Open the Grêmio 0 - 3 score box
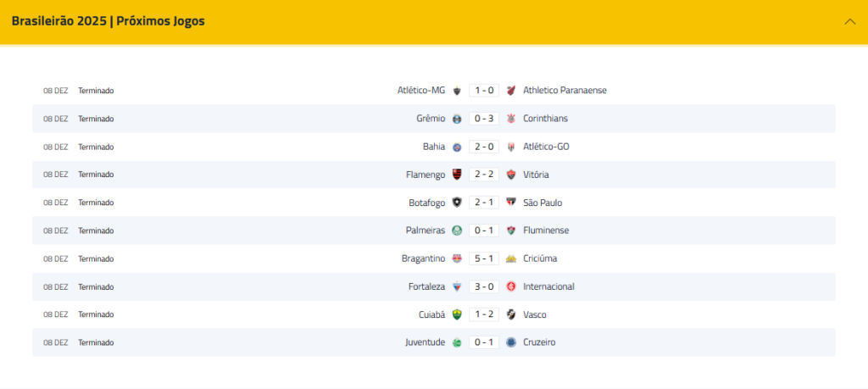The width and height of the screenshot is (868, 389). click(484, 119)
